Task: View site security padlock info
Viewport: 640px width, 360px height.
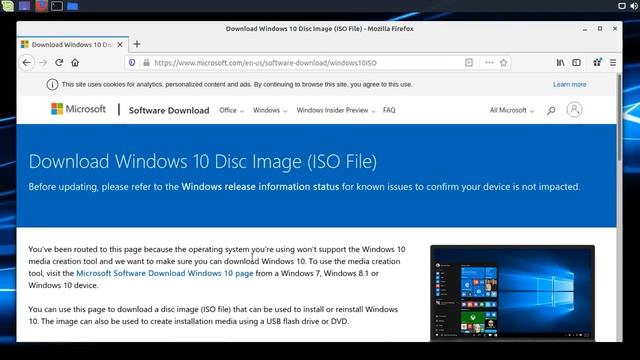Action: [x=146, y=62]
